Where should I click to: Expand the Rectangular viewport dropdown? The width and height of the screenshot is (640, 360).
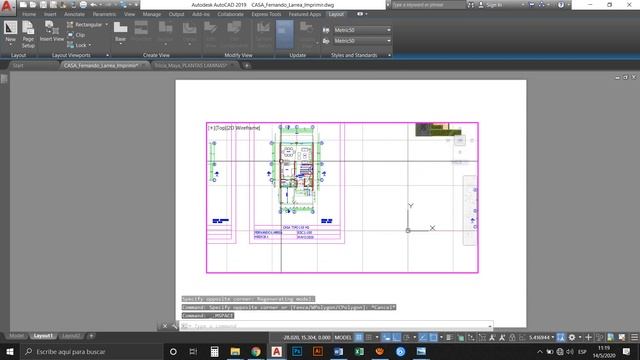(x=107, y=24)
